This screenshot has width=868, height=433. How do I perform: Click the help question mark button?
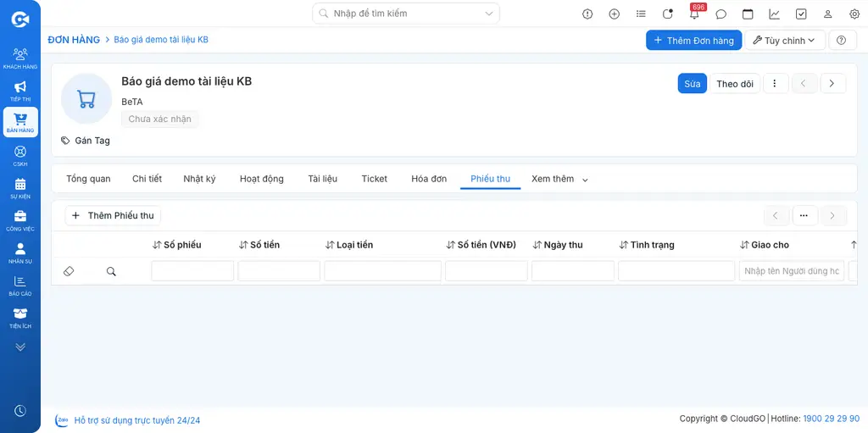coord(842,40)
